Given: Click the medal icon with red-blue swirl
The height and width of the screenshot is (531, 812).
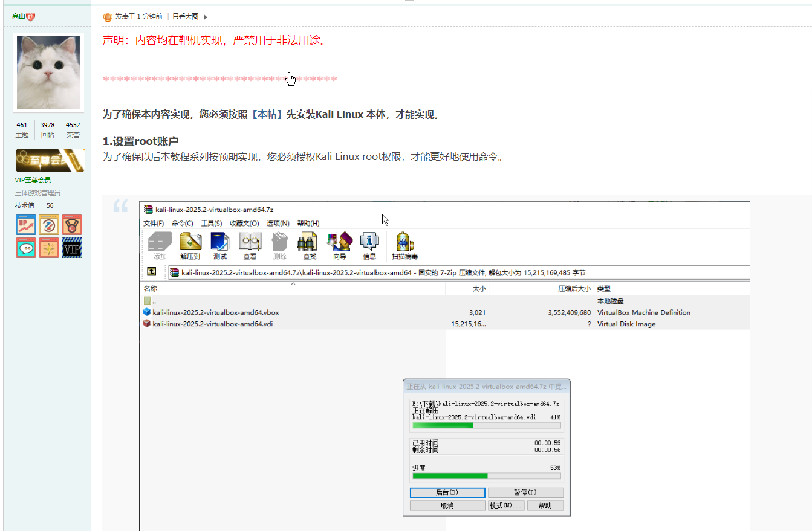Looking at the screenshot, I should click(49, 225).
